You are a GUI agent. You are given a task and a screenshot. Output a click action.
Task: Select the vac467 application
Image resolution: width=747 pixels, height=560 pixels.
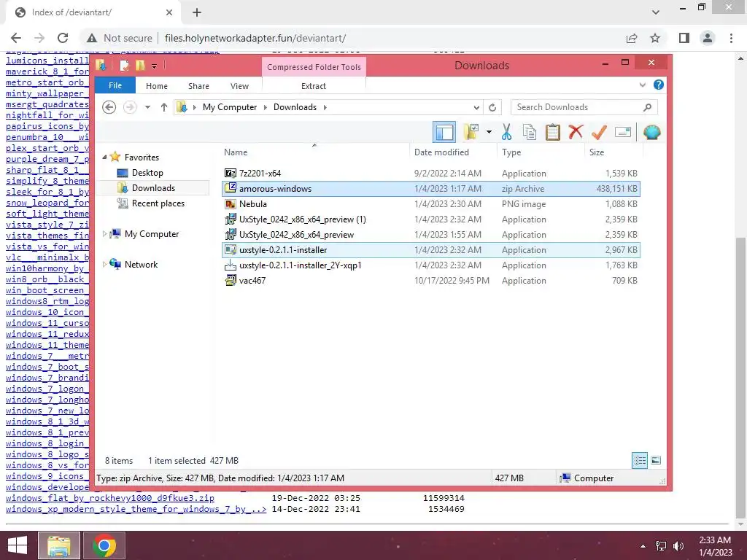pos(431,281)
